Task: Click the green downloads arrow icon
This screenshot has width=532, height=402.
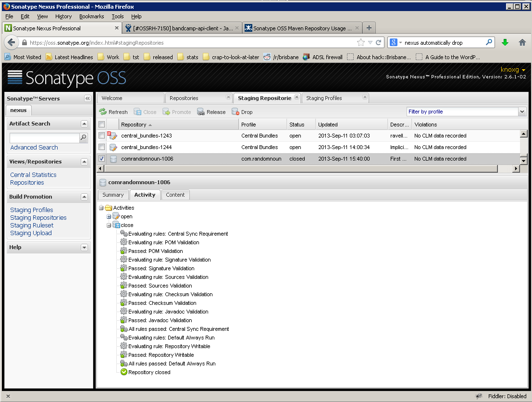Action: (x=505, y=42)
